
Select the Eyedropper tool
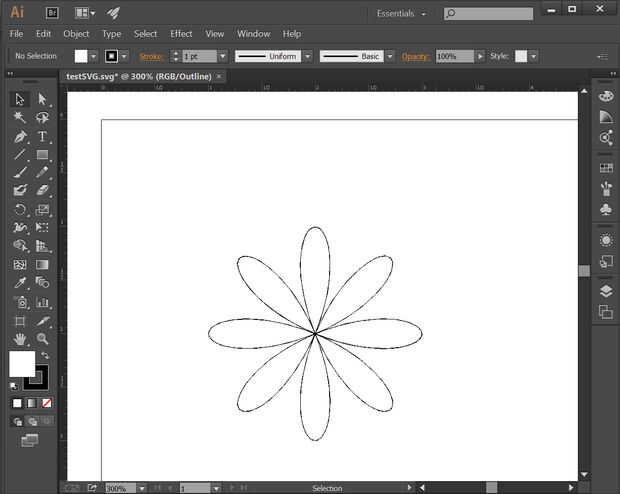tap(19, 282)
